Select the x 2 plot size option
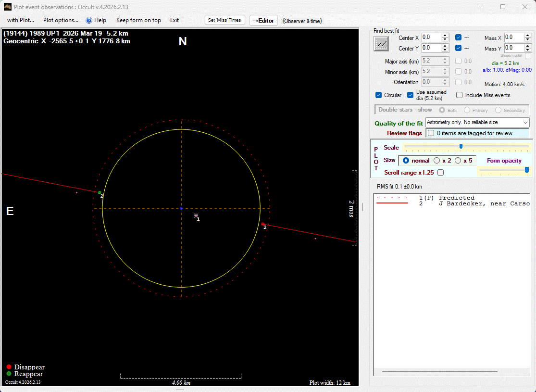Image resolution: width=536 pixels, height=392 pixels. coord(437,161)
